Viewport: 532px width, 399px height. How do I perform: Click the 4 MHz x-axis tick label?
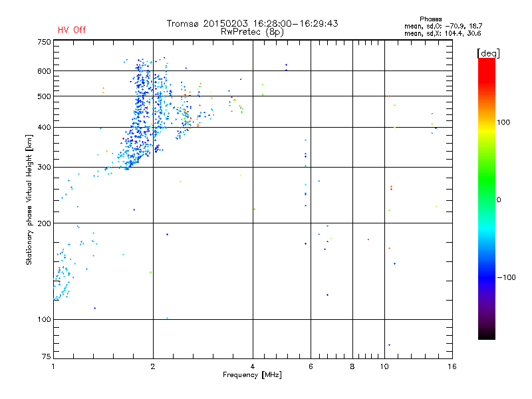pyautogui.click(x=253, y=366)
